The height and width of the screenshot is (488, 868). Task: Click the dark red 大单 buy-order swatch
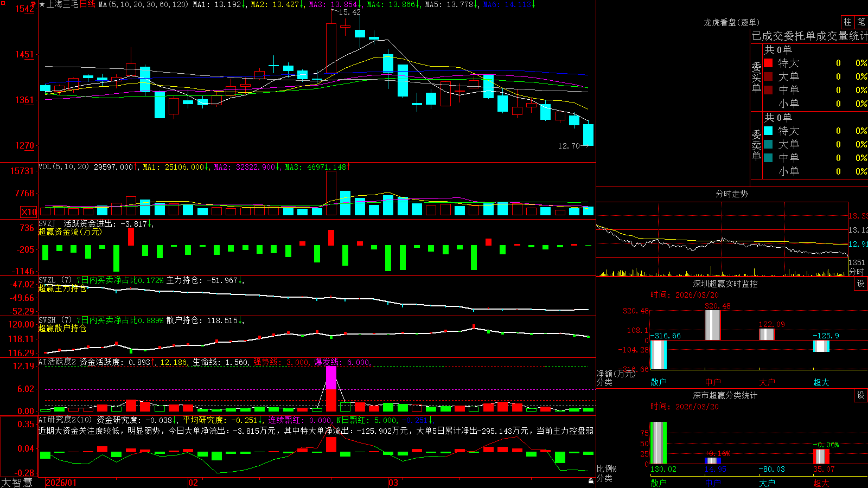pyautogui.click(x=768, y=76)
